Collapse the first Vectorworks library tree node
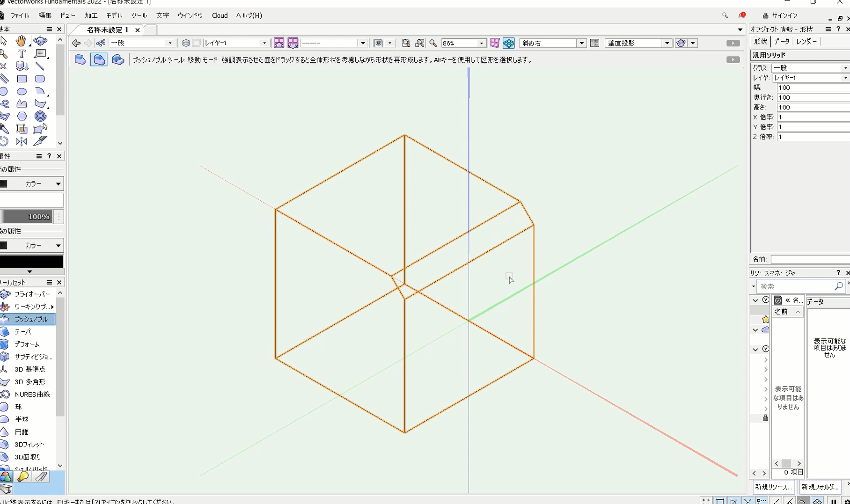 point(755,300)
